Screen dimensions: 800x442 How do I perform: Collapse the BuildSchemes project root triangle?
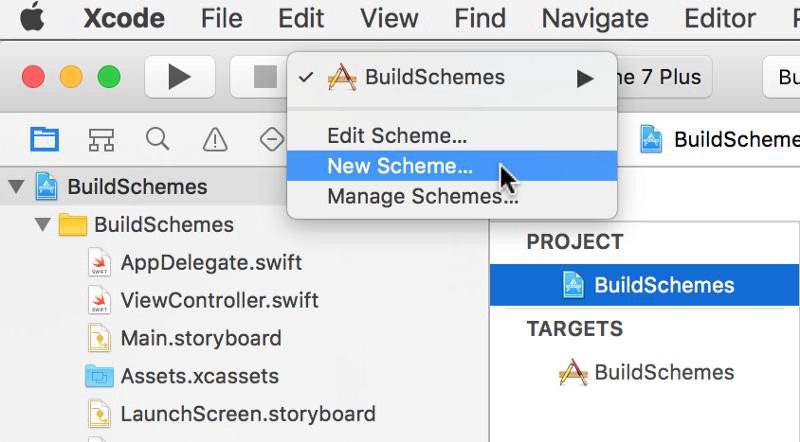coord(16,187)
